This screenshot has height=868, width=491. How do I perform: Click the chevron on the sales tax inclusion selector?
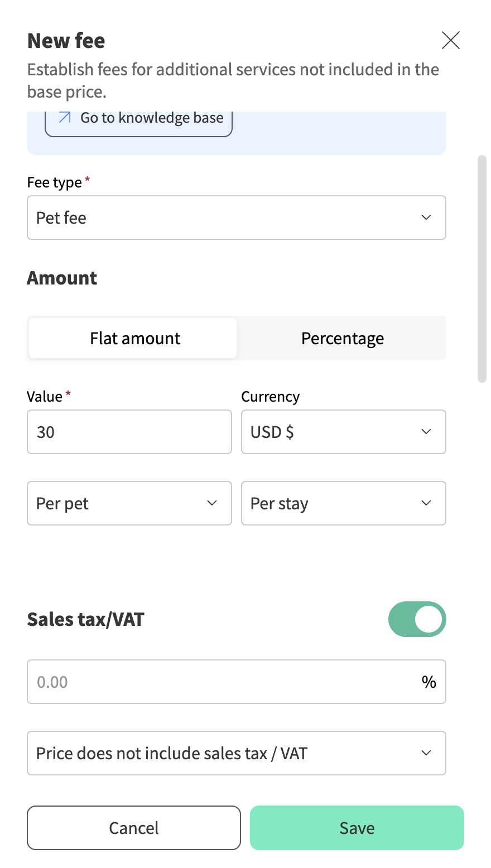pyautogui.click(x=426, y=753)
